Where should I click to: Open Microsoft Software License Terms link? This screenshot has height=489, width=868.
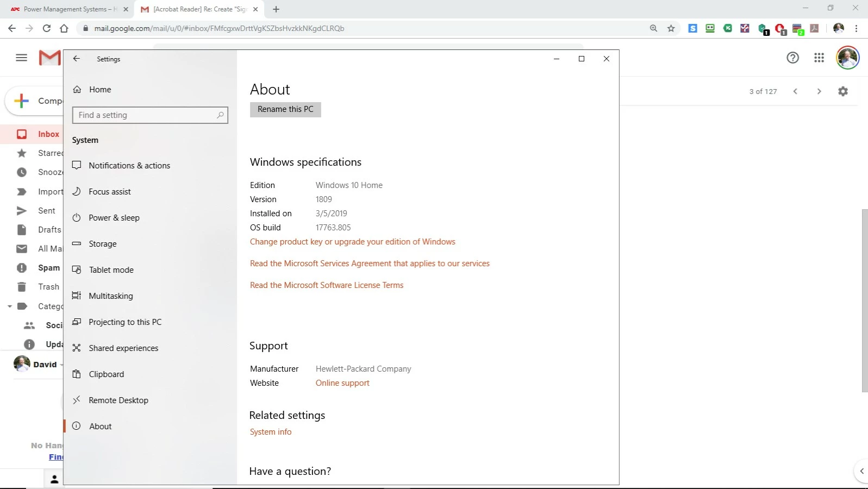tap(327, 285)
